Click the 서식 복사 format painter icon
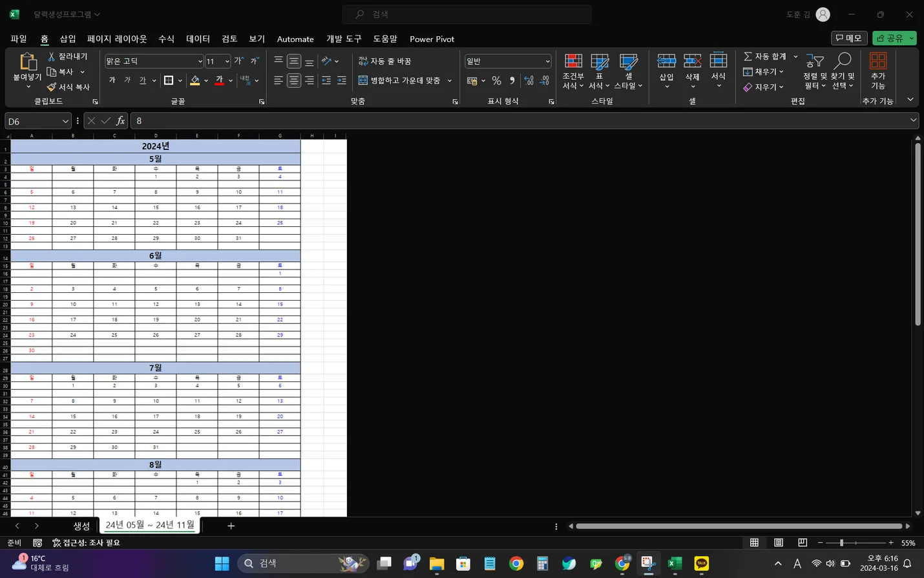The height and width of the screenshot is (578, 924). tap(52, 87)
